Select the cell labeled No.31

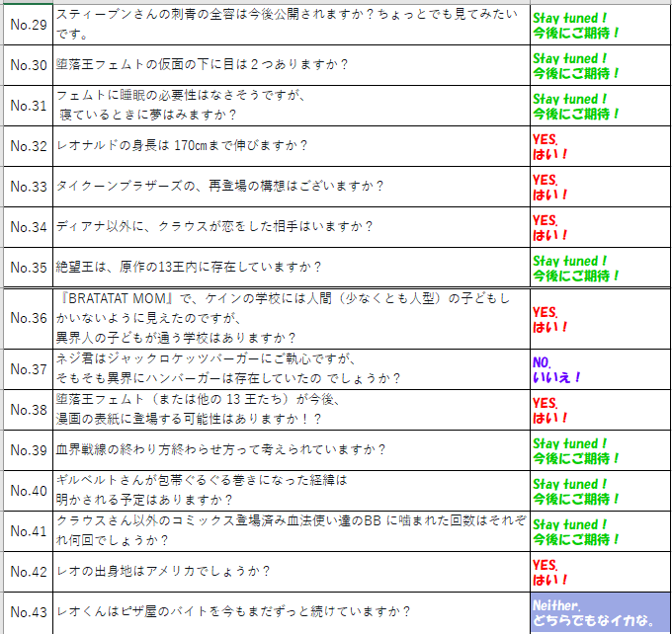tap(29, 106)
